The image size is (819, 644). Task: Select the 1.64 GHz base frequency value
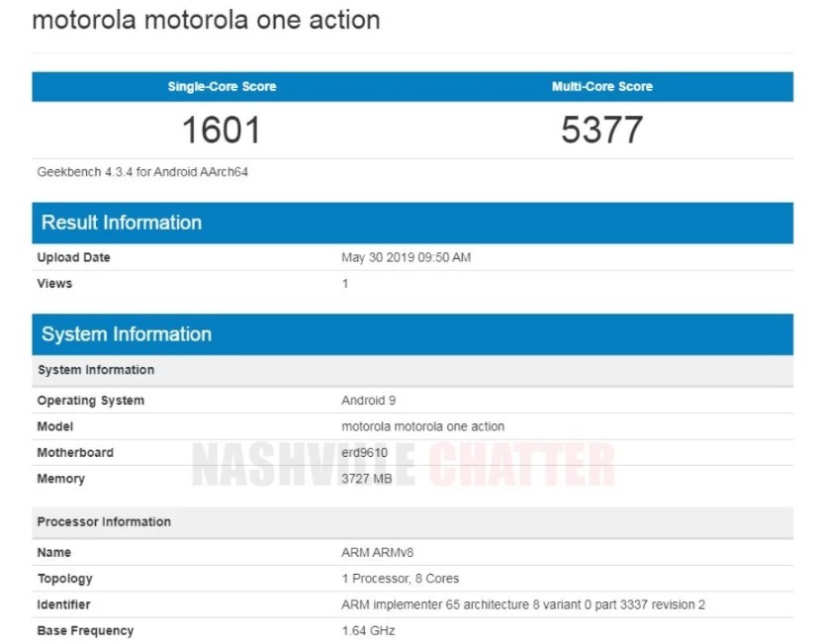point(368,631)
